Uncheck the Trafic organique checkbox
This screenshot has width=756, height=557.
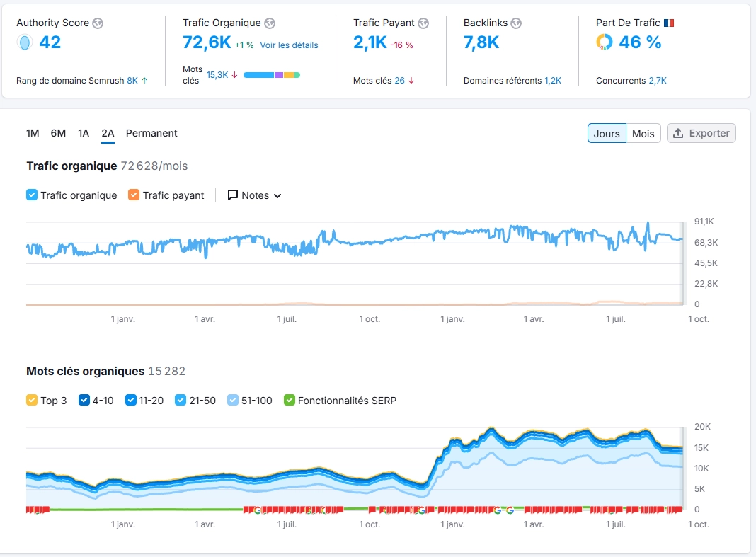tap(32, 195)
